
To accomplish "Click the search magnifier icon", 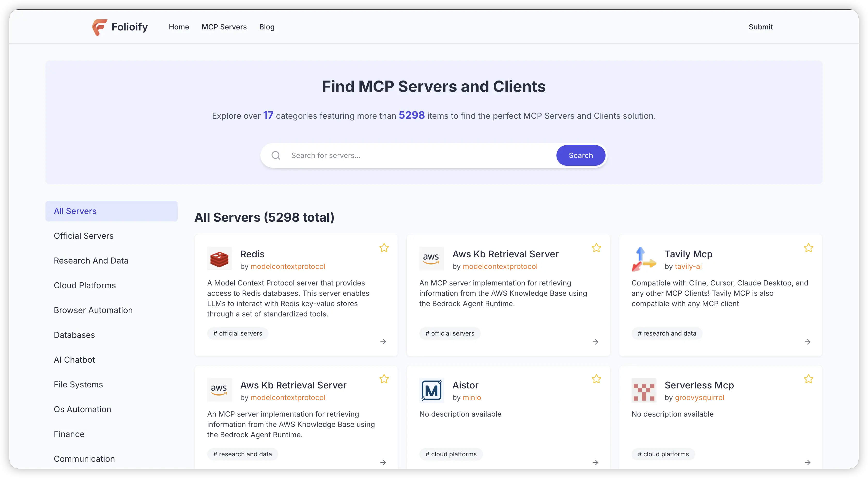I will [x=276, y=156].
